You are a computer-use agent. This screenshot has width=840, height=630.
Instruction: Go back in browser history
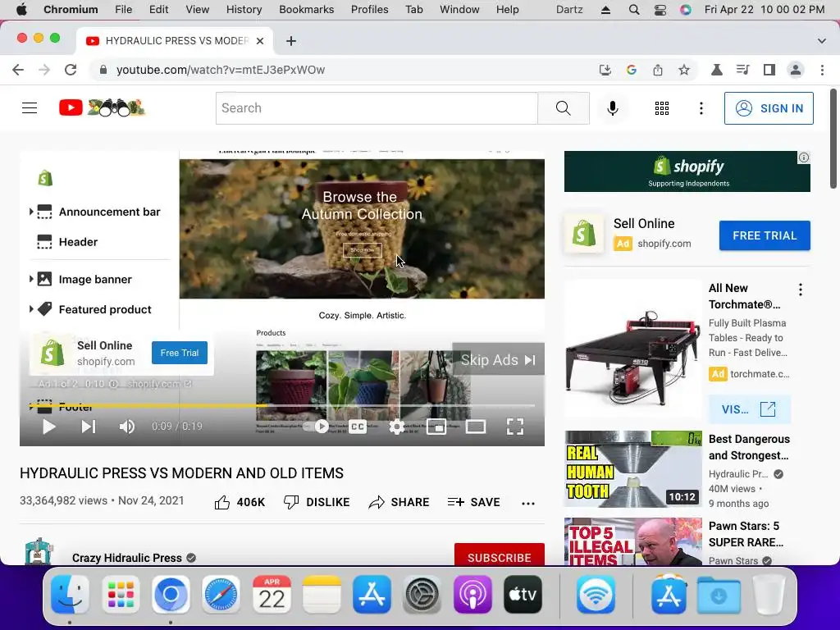point(18,70)
